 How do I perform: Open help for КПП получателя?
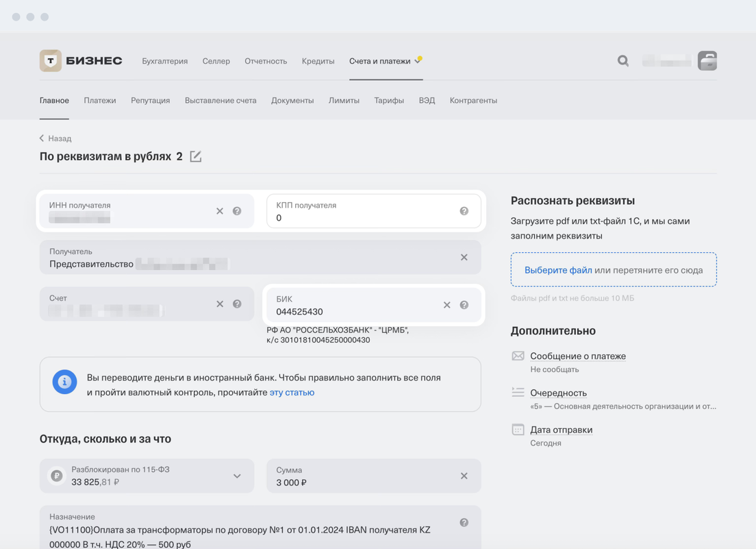tap(464, 211)
